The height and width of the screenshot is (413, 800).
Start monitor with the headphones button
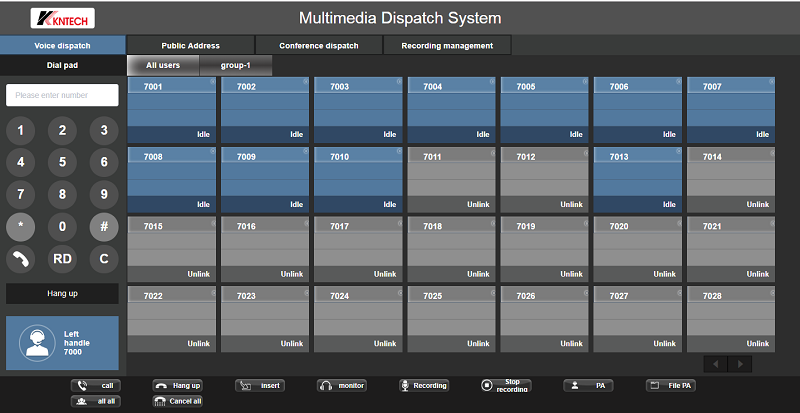(342, 385)
